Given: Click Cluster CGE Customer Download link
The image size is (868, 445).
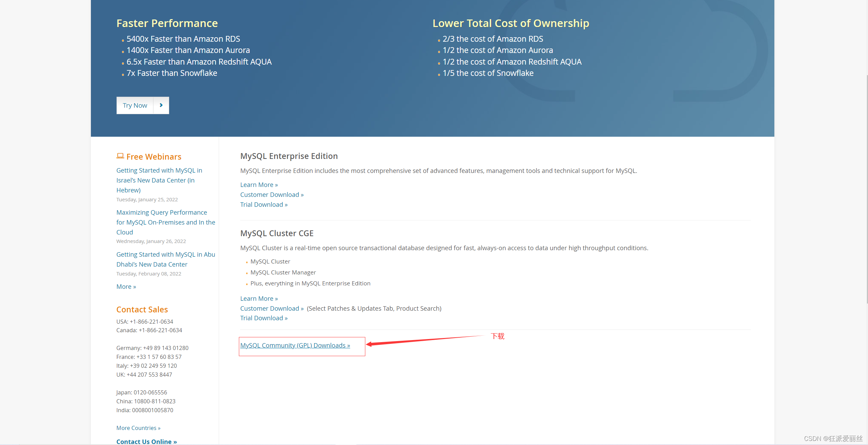Looking at the screenshot, I should pyautogui.click(x=272, y=308).
